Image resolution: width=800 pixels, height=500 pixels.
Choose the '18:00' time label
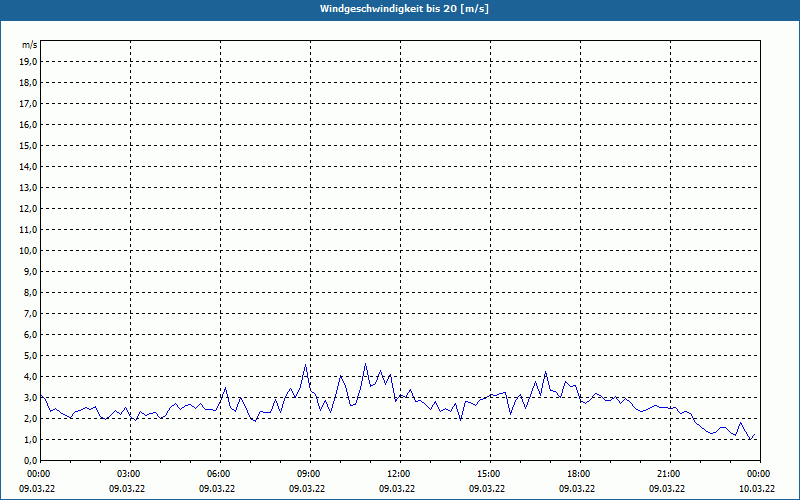[577, 474]
